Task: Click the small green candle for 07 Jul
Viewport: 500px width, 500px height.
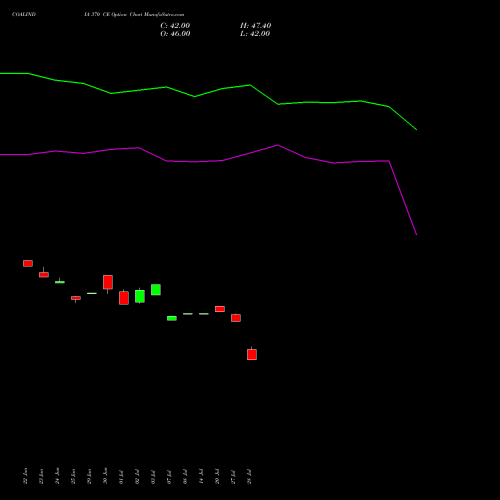Action: 172,318
